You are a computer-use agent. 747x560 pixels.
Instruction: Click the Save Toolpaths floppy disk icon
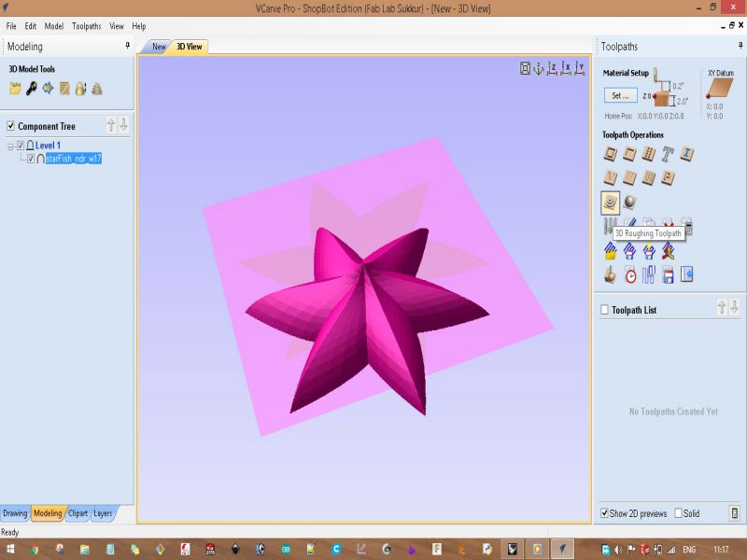(668, 274)
